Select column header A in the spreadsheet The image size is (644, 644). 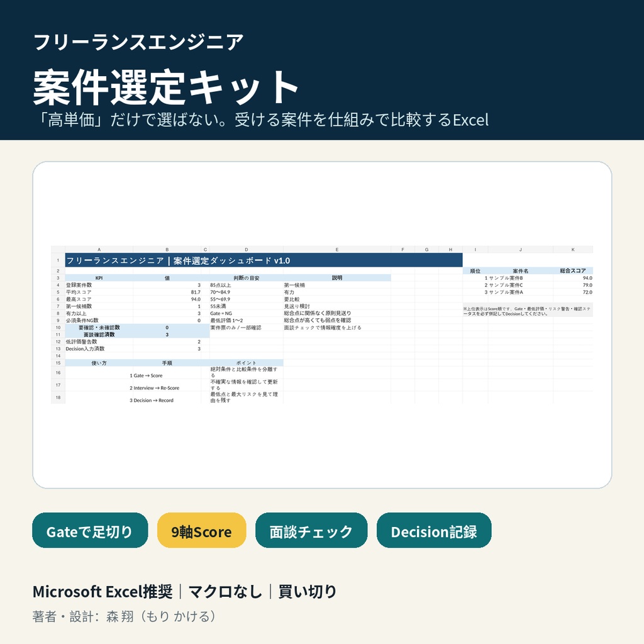[x=99, y=249]
